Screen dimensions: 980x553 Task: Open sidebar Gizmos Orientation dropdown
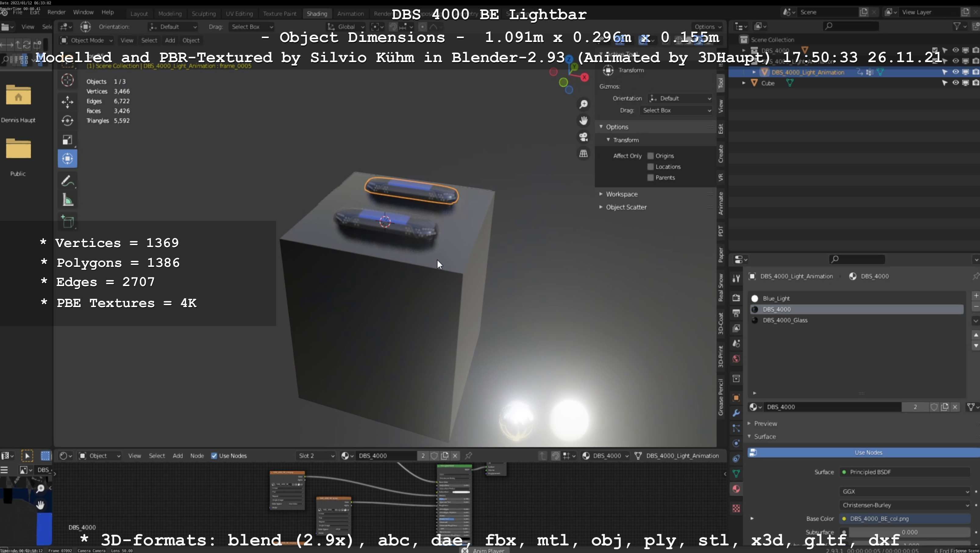click(680, 98)
